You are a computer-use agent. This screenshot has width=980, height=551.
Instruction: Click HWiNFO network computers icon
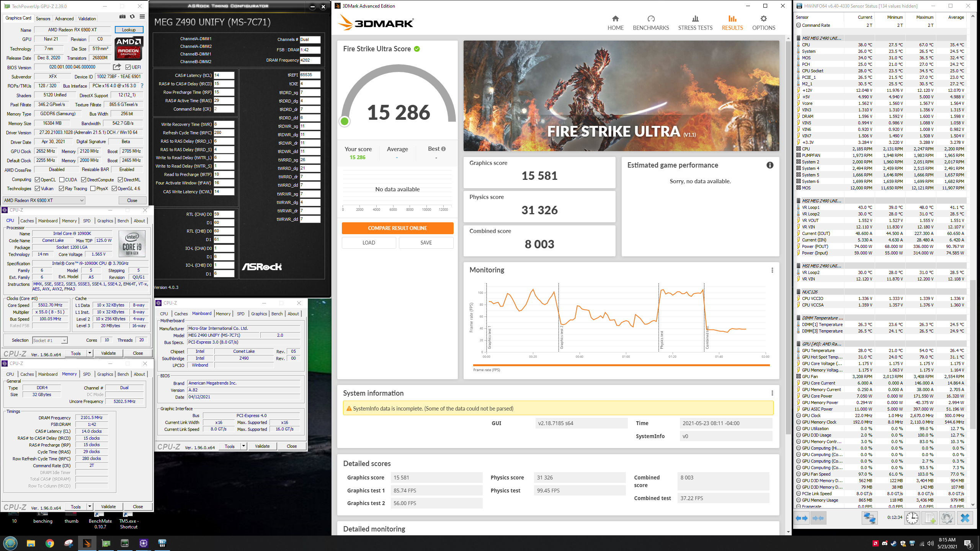tap(870, 518)
